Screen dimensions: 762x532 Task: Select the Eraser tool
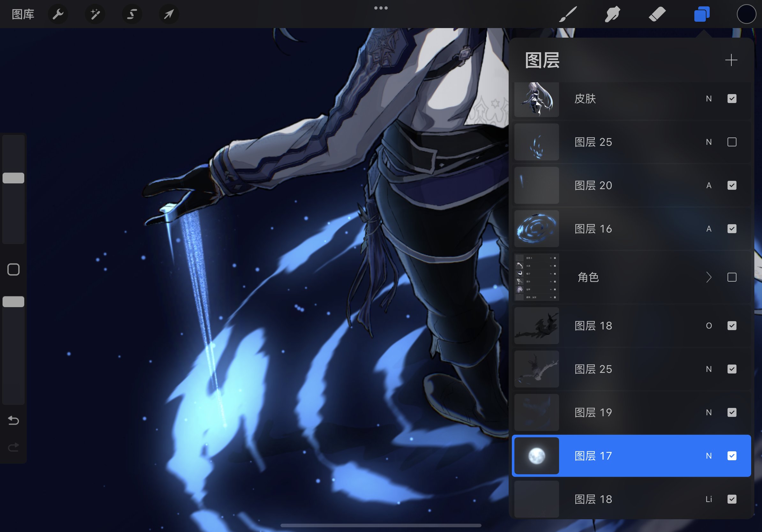(x=657, y=14)
